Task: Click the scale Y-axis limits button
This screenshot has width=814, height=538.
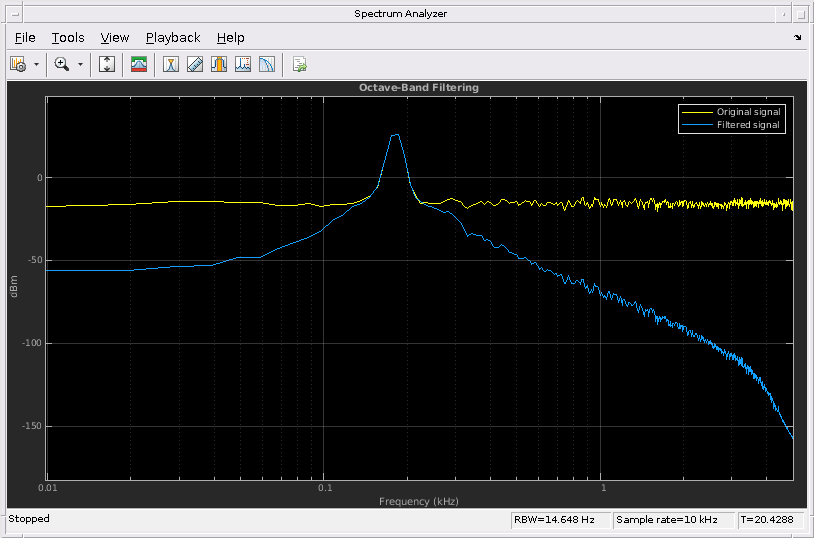Action: tap(108, 64)
